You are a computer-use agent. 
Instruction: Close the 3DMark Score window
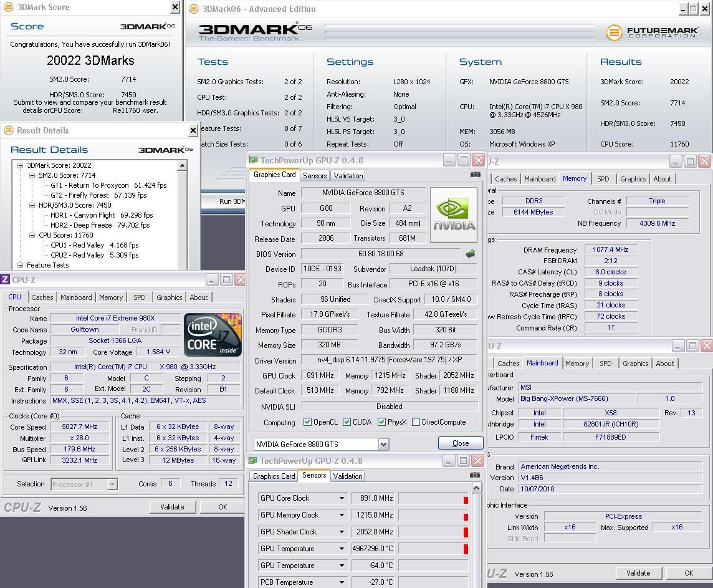pos(175,7)
